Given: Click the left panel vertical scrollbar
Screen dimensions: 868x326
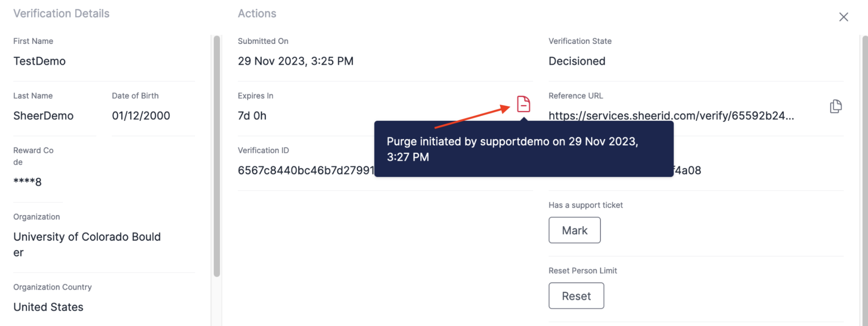Looking at the screenshot, I should click(217, 156).
